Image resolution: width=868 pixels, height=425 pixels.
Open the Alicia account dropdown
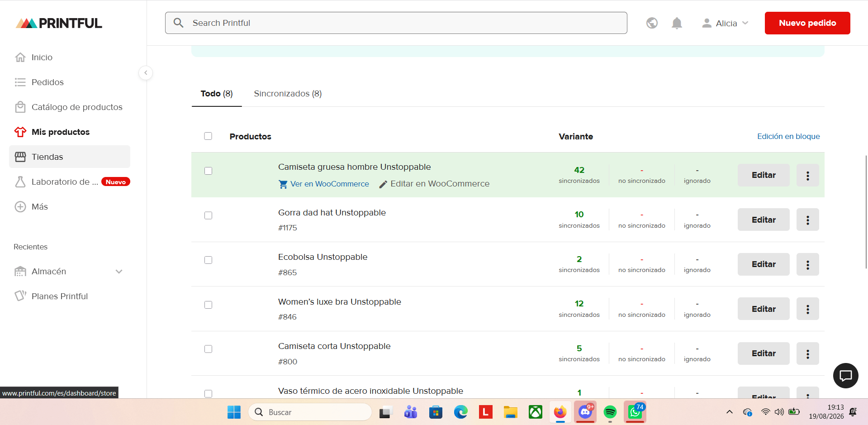pyautogui.click(x=725, y=23)
